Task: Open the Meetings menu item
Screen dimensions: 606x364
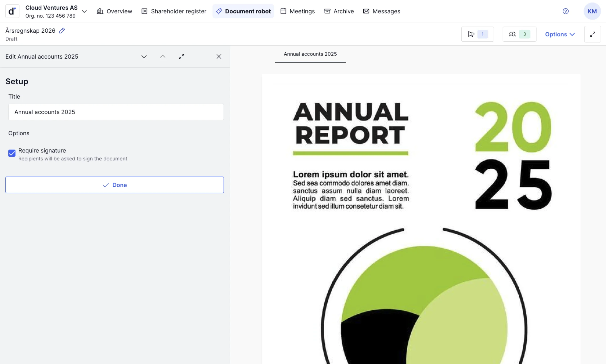Action: (298, 11)
